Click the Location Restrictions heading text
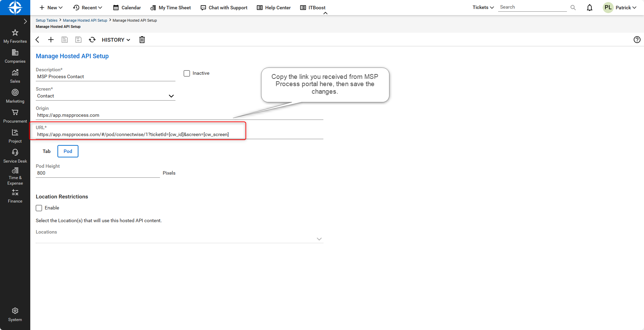The width and height of the screenshot is (644, 330). coord(62,197)
